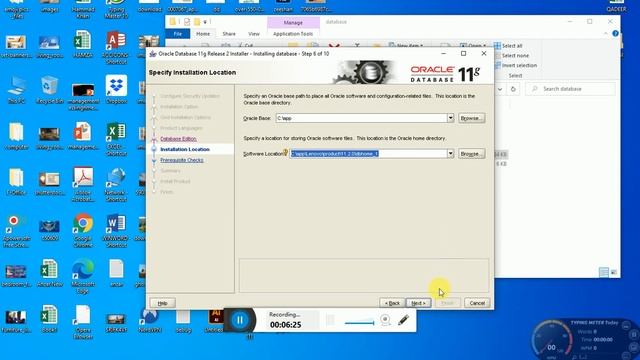Open Typing Master 10 desktop shortcut

point(116,10)
